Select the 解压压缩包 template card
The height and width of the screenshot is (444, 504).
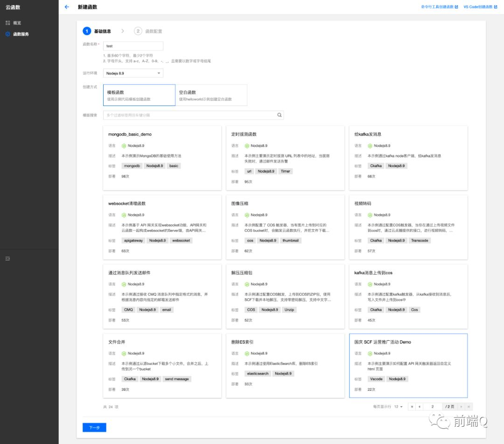point(286,296)
